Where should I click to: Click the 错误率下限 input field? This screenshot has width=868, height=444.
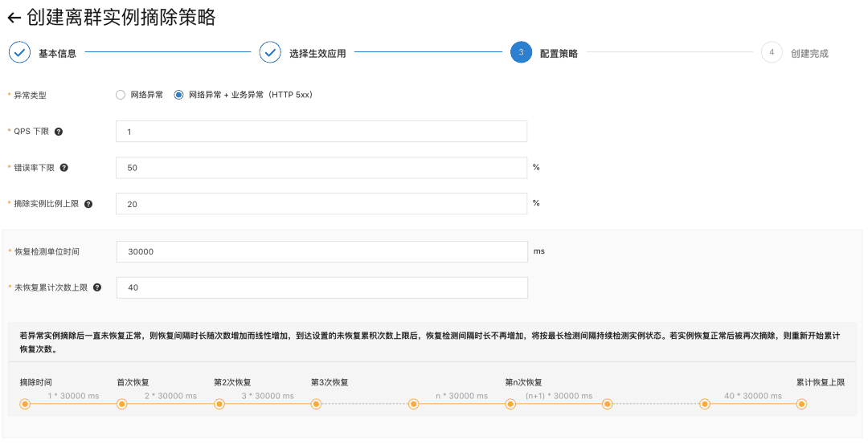tap(321, 168)
